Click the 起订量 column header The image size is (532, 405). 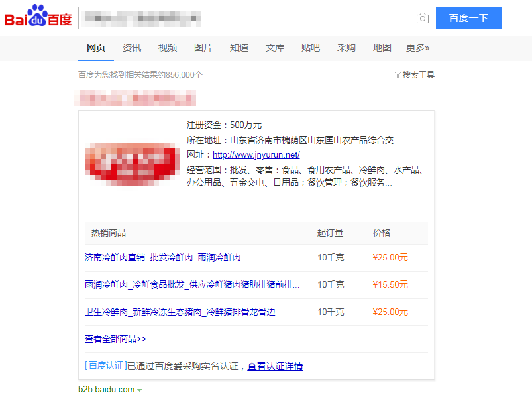coord(330,233)
